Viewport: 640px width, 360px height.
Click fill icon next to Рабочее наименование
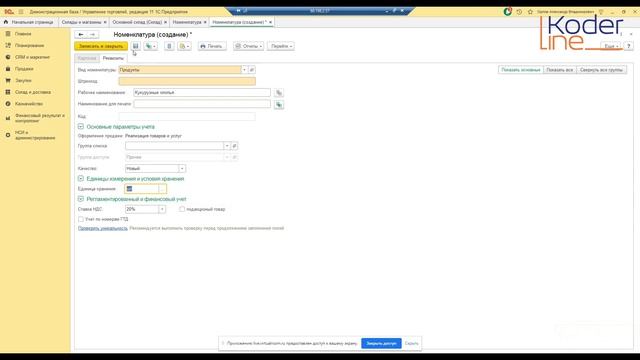click(x=279, y=93)
